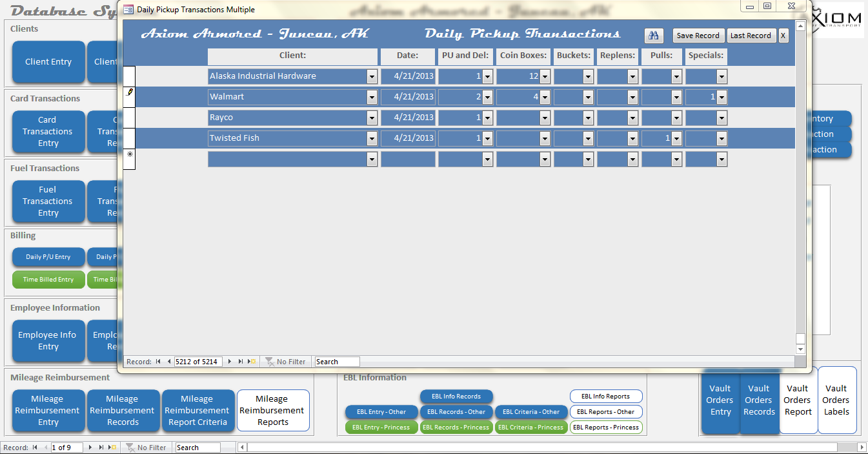This screenshot has height=454, width=868.
Task: Open Mileage Reimbursement Records button
Action: (123, 411)
